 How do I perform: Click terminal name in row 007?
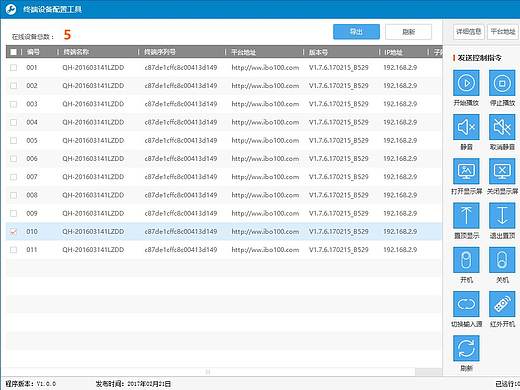coord(93,177)
